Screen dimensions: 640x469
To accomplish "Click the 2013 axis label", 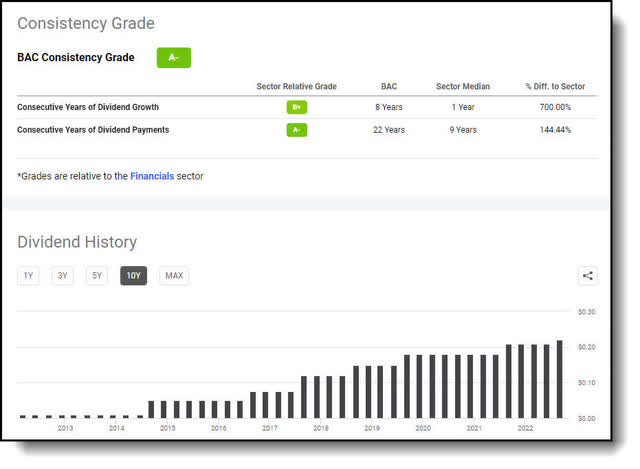I will [x=65, y=428].
